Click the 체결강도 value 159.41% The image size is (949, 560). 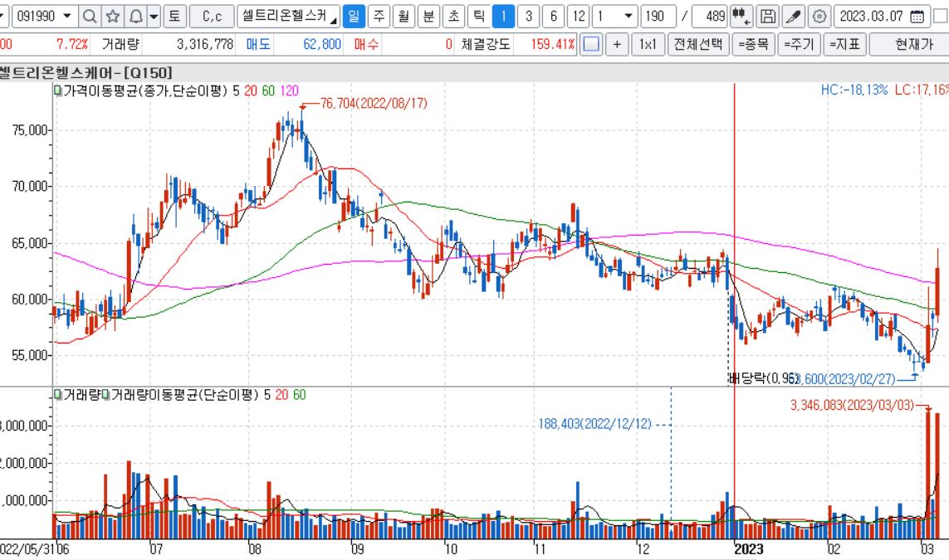[553, 44]
